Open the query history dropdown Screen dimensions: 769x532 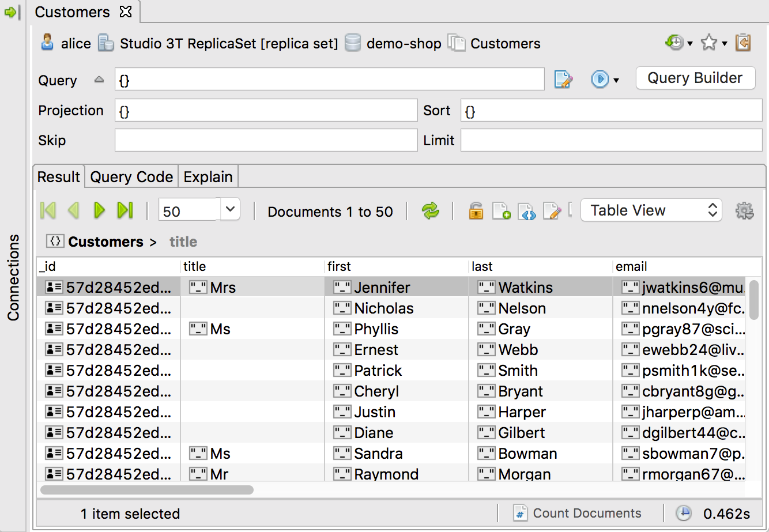pos(678,43)
